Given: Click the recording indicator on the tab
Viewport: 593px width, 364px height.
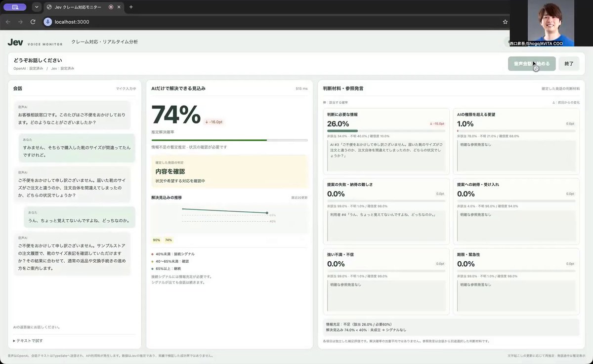Looking at the screenshot, I should (111, 7).
